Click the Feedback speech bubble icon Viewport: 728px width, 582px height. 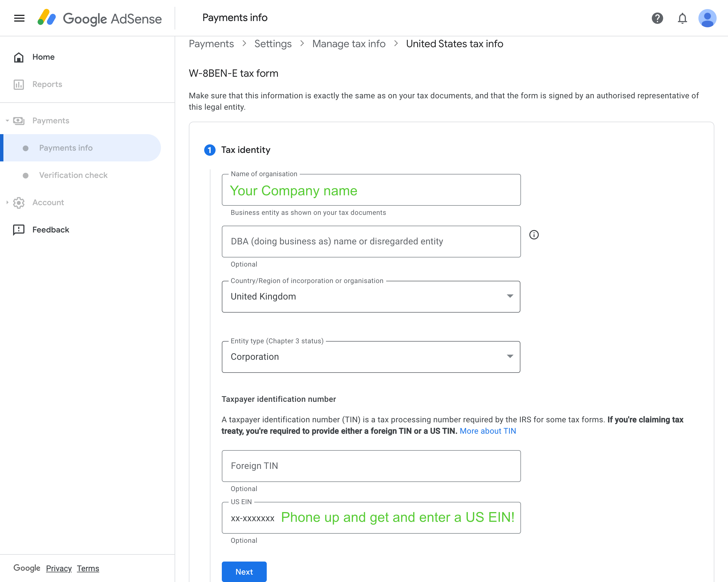click(x=18, y=230)
